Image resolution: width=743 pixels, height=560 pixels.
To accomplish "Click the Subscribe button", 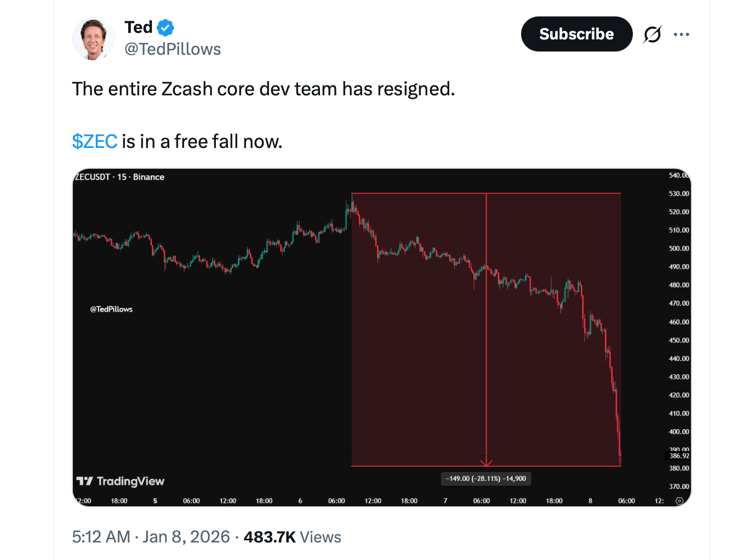I will [576, 33].
